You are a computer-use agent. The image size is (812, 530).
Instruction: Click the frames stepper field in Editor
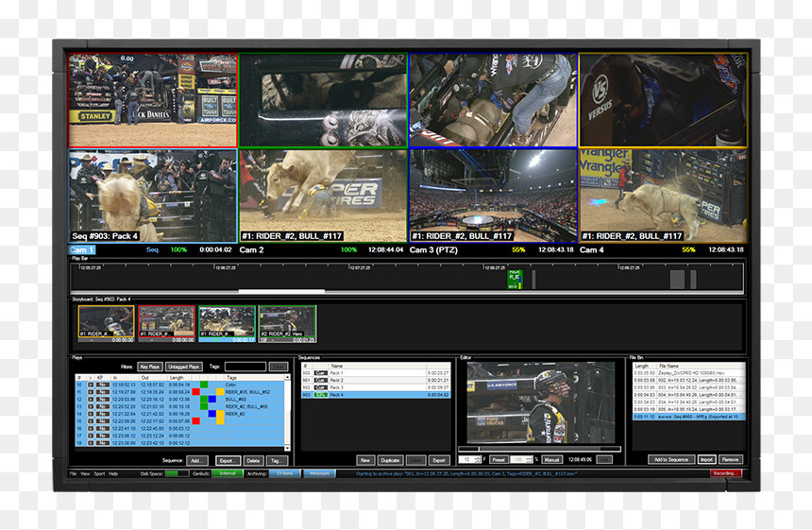point(471,459)
